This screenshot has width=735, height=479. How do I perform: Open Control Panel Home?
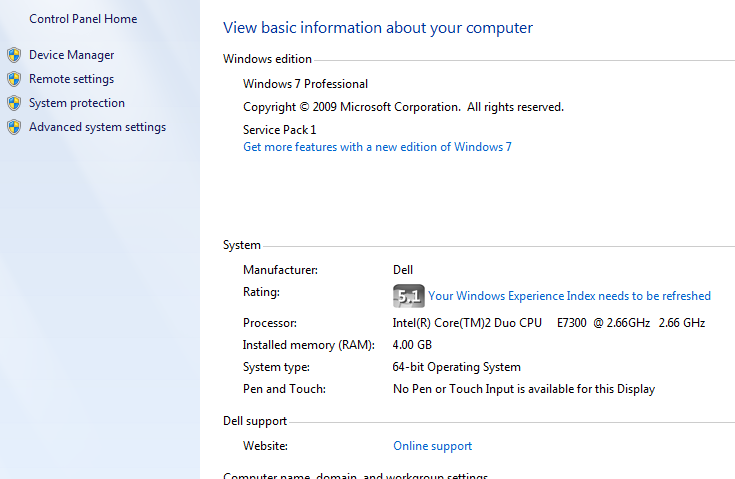83,19
